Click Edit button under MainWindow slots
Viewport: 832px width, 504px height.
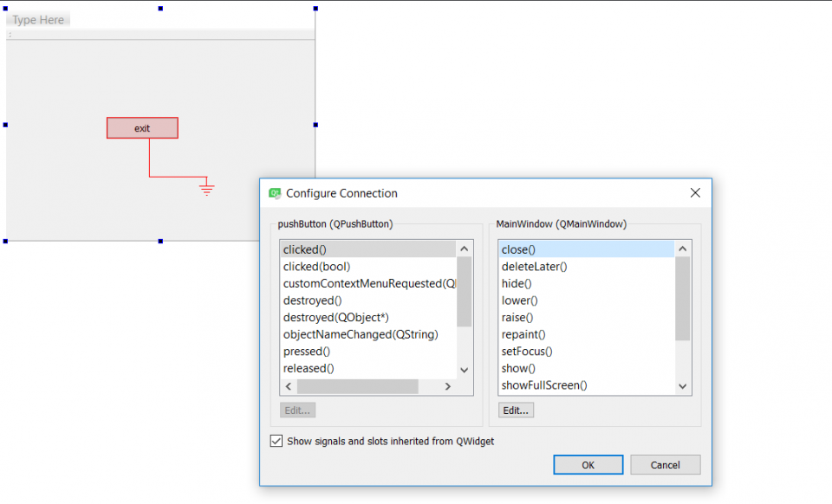516,410
